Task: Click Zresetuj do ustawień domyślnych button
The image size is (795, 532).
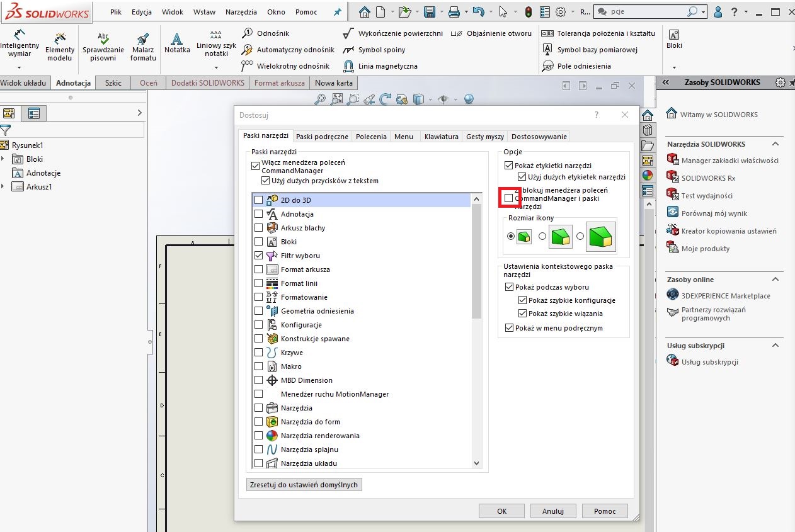Action: click(x=304, y=485)
